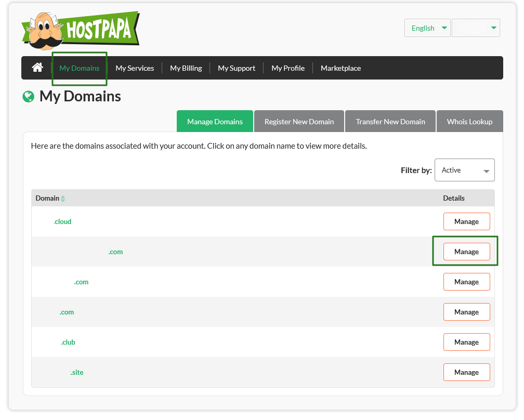
Task: Visit the Marketplace menu item
Action: [340, 68]
